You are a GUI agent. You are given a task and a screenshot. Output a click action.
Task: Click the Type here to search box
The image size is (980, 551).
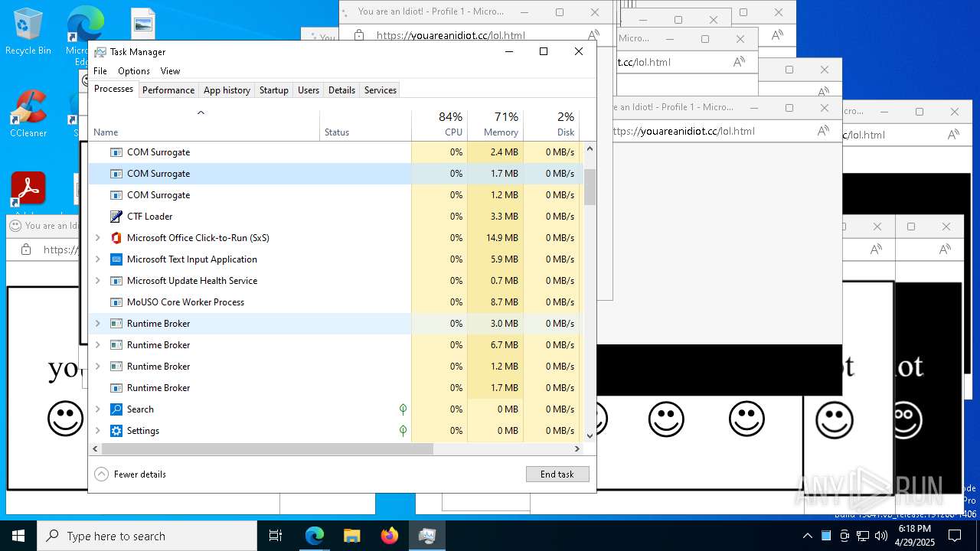coord(147,536)
